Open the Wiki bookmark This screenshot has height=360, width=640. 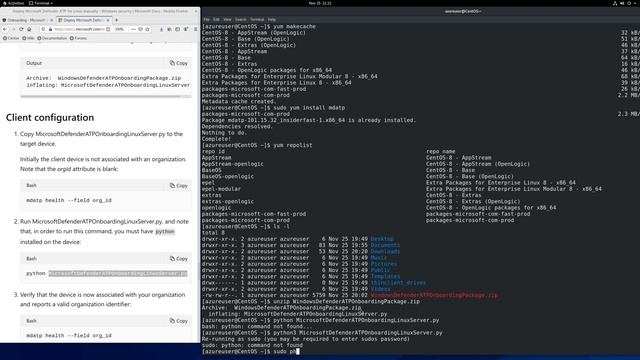(28, 38)
